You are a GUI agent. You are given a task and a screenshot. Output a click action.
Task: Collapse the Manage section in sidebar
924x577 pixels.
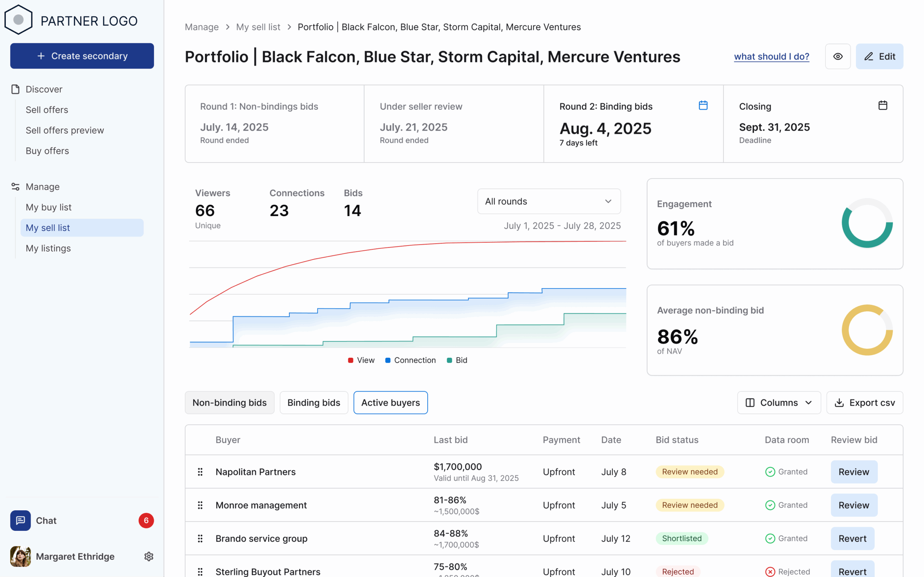point(42,186)
